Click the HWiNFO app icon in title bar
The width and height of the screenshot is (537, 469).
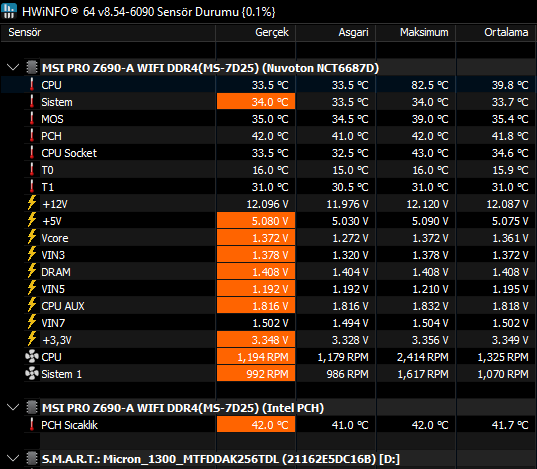click(x=9, y=11)
